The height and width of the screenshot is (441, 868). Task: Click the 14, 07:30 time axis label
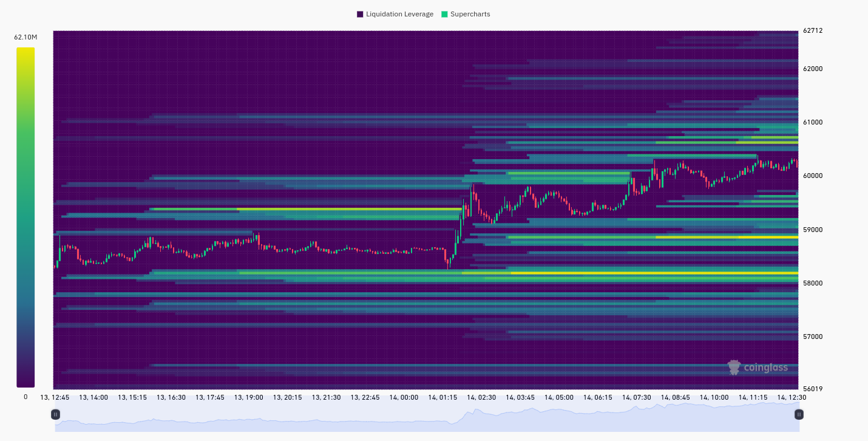[x=637, y=397]
